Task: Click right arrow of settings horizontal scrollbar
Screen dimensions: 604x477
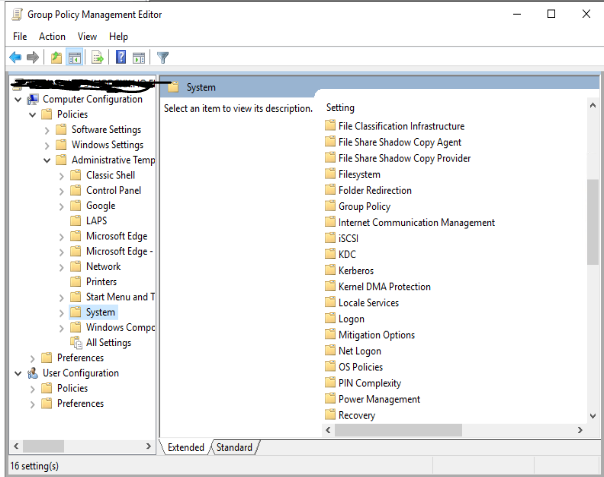Action: click(x=580, y=430)
